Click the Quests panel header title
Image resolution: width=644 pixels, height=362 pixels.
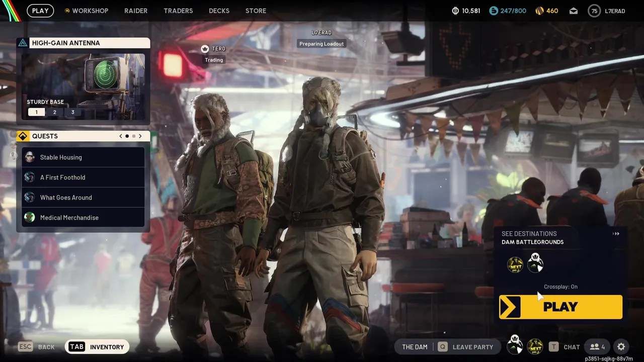click(45, 136)
